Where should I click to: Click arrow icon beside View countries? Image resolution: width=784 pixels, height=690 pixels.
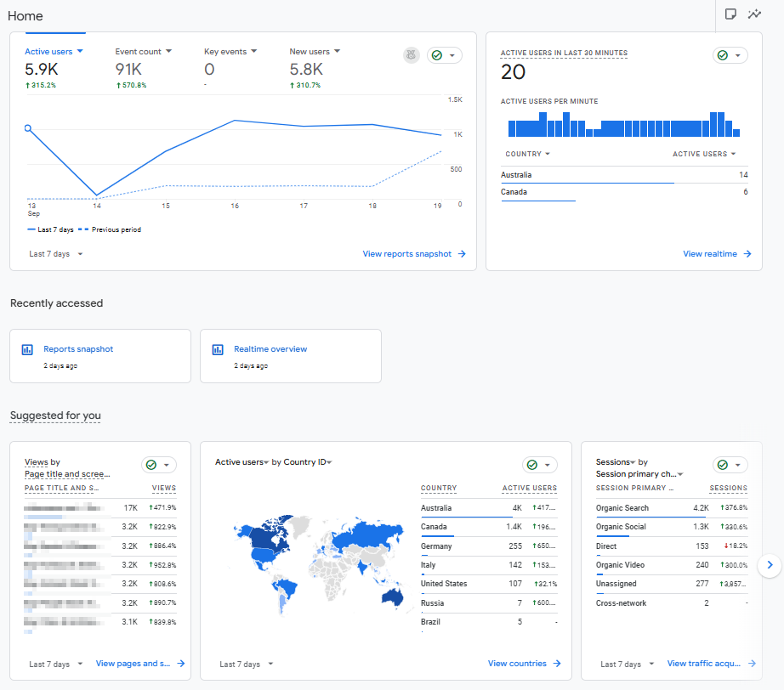coord(557,664)
